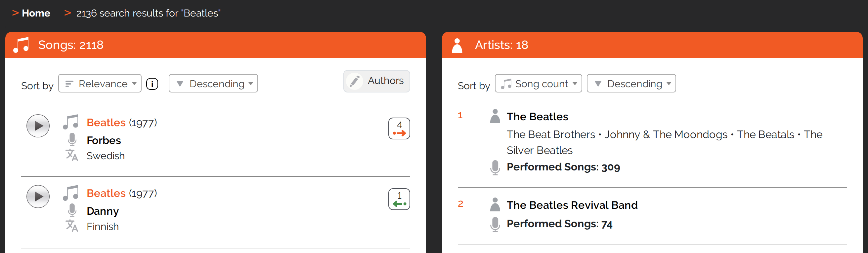
Task: Toggle the Authors button
Action: (x=376, y=81)
